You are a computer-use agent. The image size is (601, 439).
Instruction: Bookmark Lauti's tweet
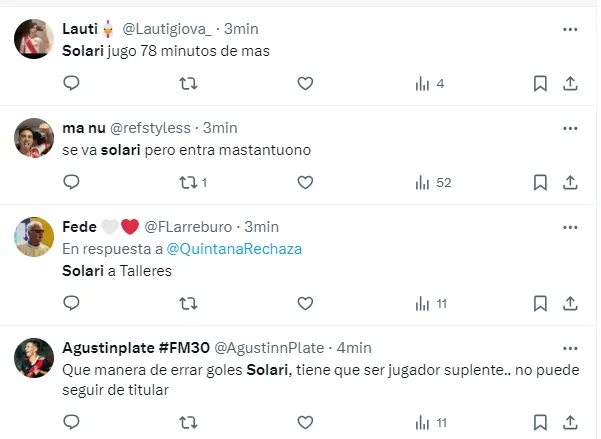click(540, 84)
